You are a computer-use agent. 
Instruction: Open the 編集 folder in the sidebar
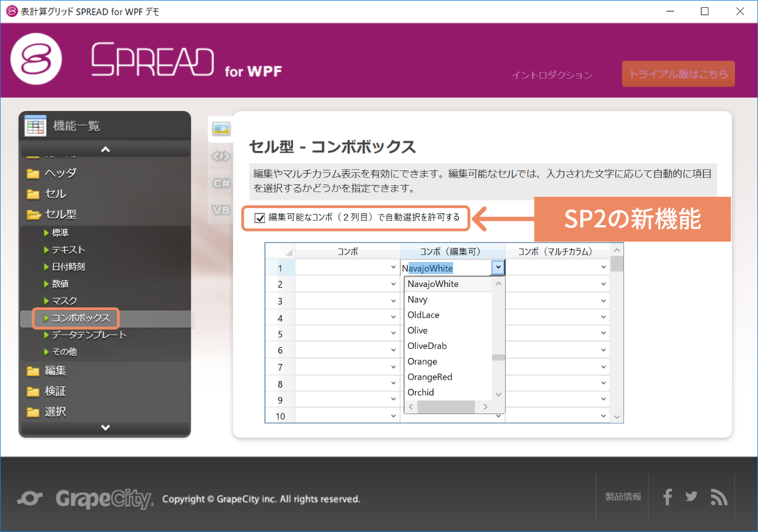click(47, 371)
